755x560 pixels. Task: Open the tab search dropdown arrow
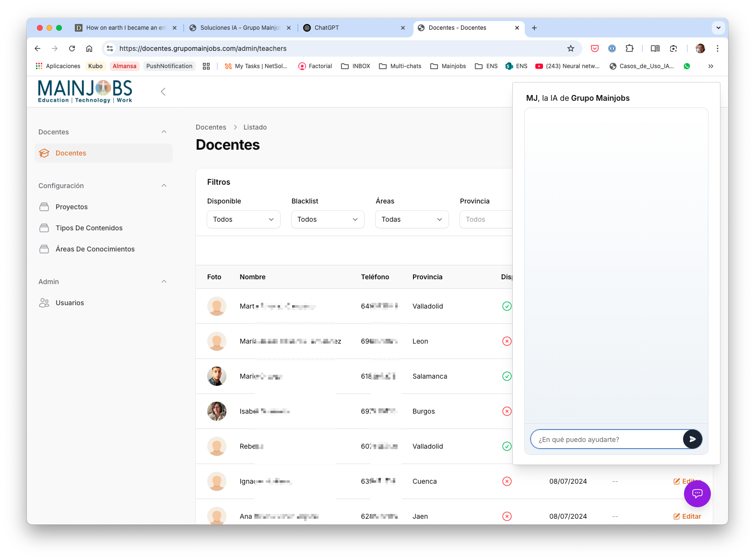coord(718,28)
